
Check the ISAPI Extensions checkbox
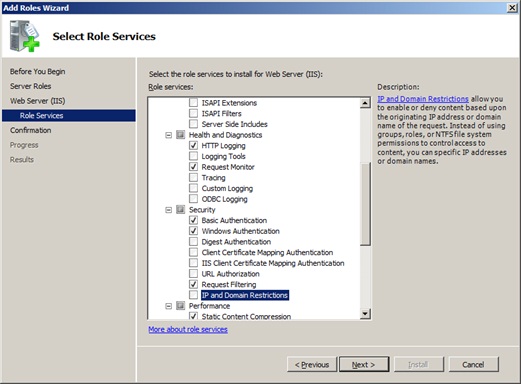193,103
